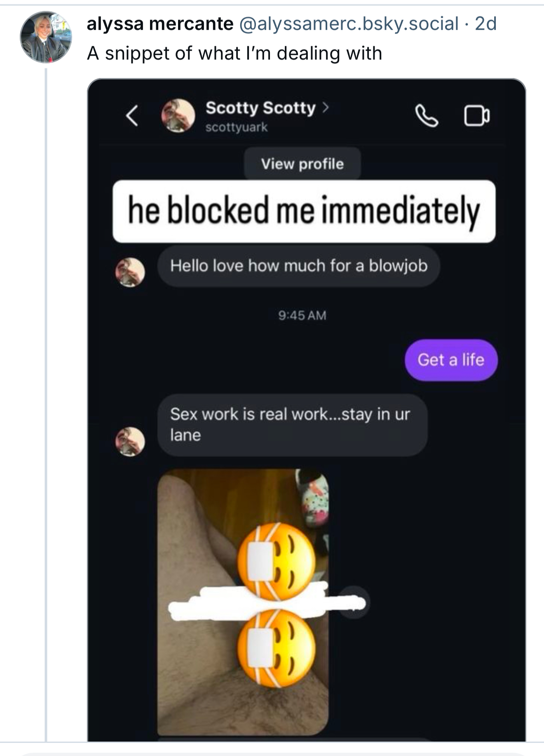
Task: Click the share arrow beside the photo
Action: [354, 602]
